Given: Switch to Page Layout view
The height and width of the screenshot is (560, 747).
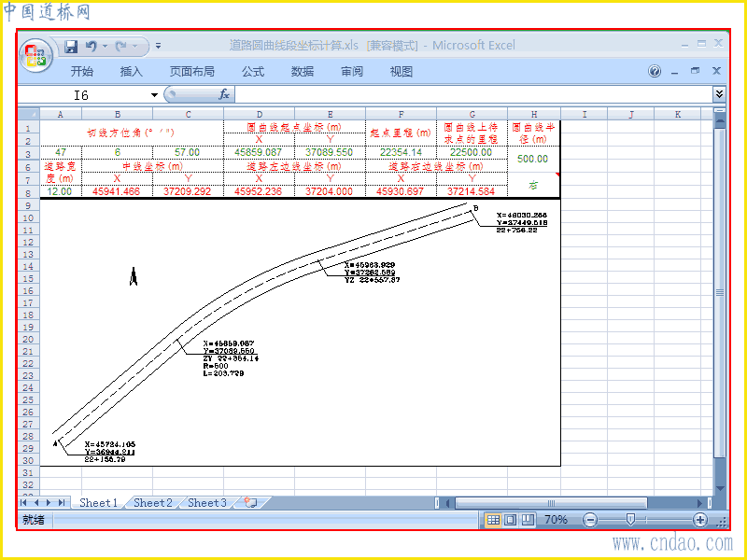Looking at the screenshot, I should click(x=510, y=520).
